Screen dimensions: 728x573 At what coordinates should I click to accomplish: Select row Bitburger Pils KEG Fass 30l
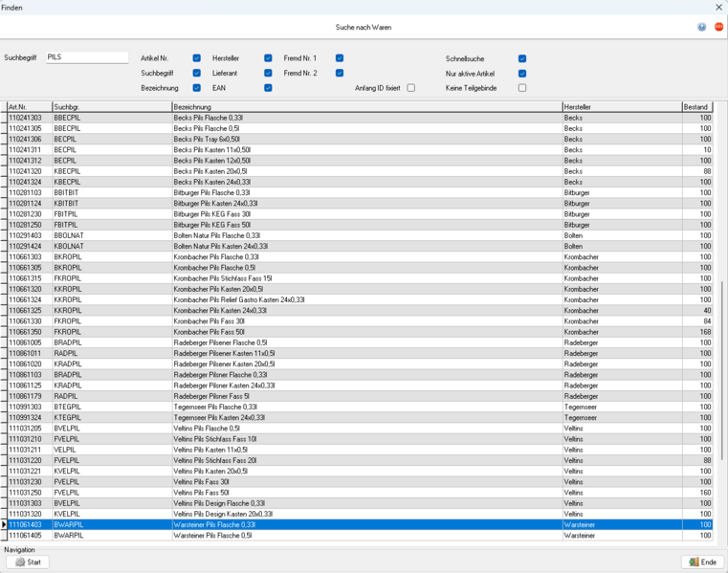click(x=360, y=214)
